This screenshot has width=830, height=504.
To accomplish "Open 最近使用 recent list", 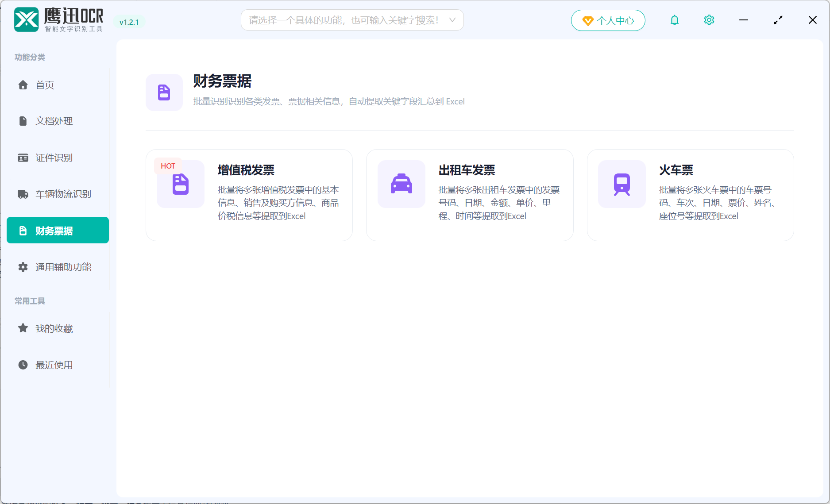I will pos(58,365).
